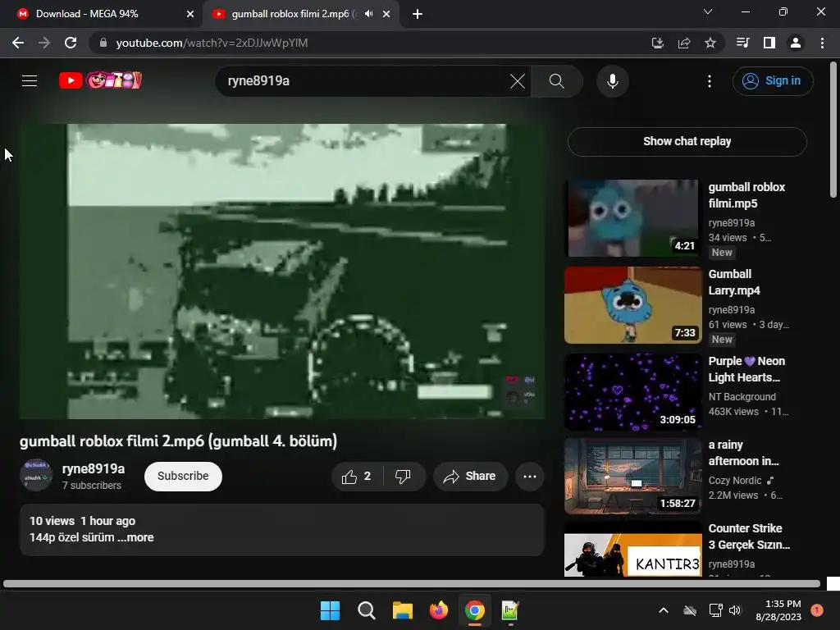Open Windows taskbar search

367,610
